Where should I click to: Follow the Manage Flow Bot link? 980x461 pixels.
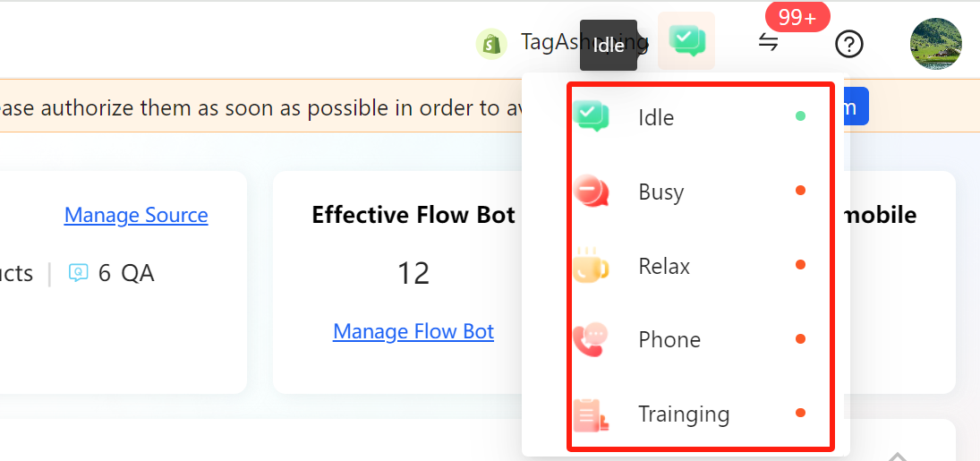pos(413,331)
